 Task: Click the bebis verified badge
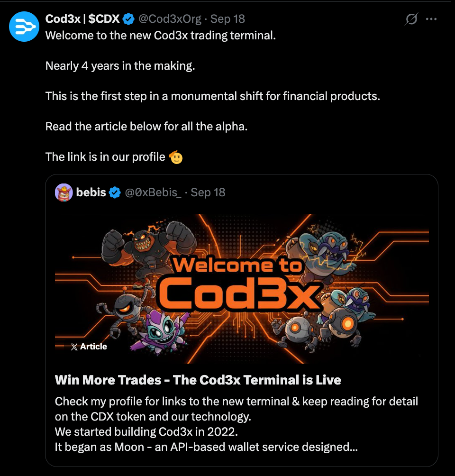(x=115, y=192)
